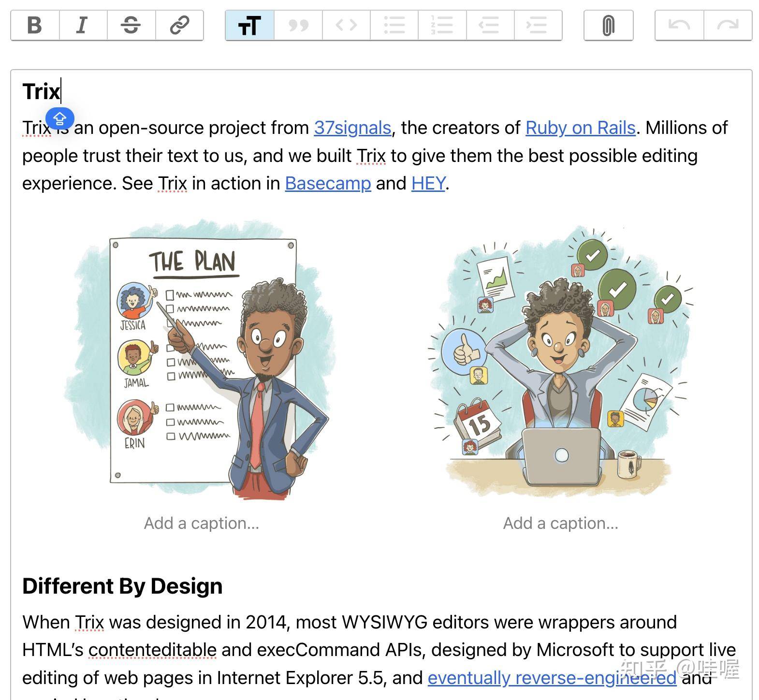Screen dimensions: 759x700
Task: Open the eventually reverse-engineered link
Action: 552,678
